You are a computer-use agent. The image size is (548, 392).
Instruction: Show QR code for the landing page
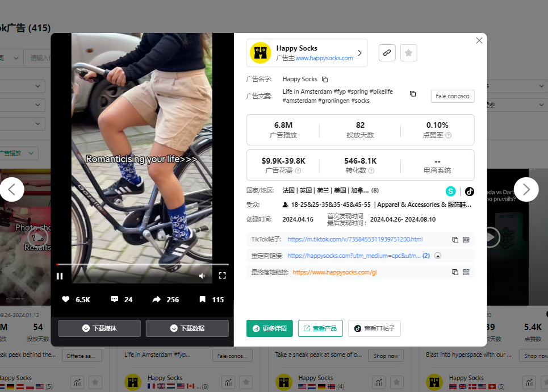click(466, 272)
